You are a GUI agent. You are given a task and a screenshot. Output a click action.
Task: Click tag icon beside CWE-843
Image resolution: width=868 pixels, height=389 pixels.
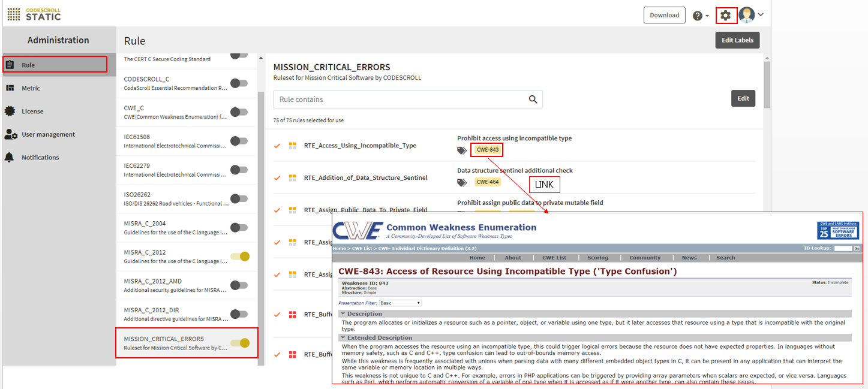(x=462, y=150)
